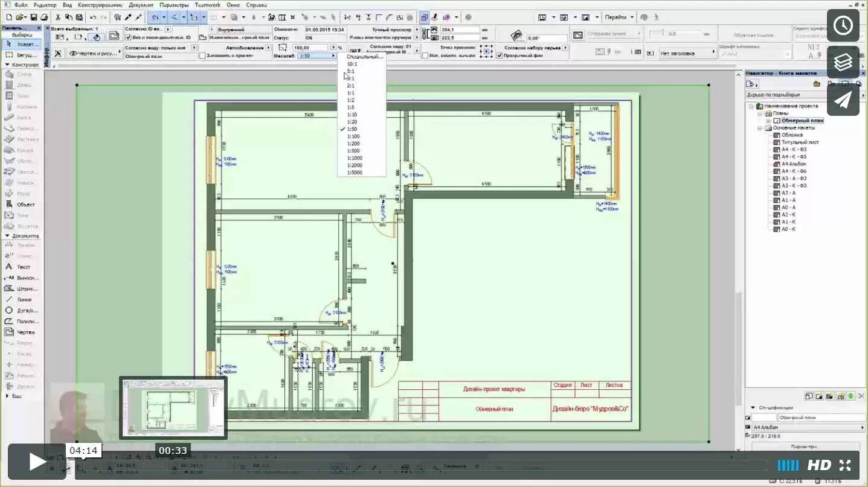Choose scale 10:1 from the list
Screen dimensions: 868x487
352,64
